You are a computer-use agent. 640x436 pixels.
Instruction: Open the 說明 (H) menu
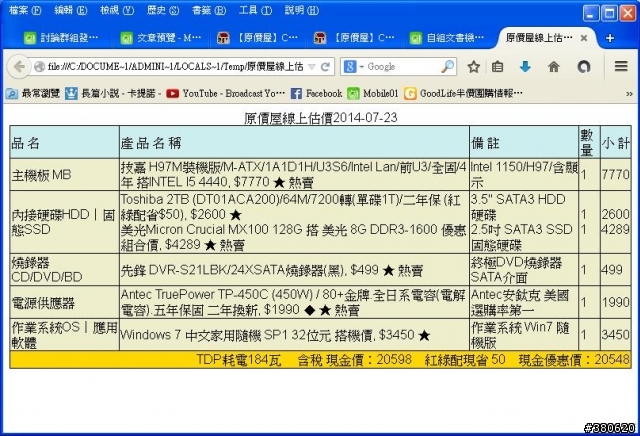[301, 10]
